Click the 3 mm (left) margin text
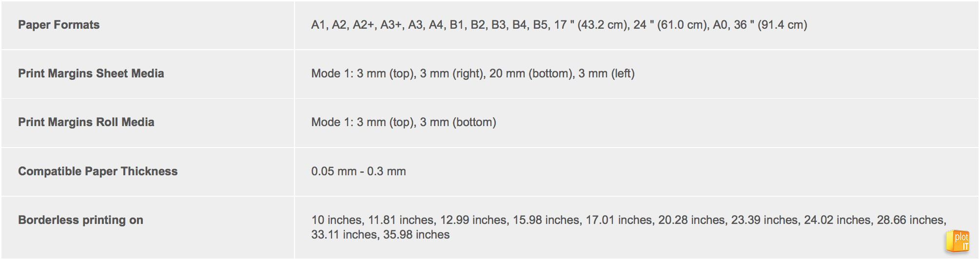 (x=607, y=74)
